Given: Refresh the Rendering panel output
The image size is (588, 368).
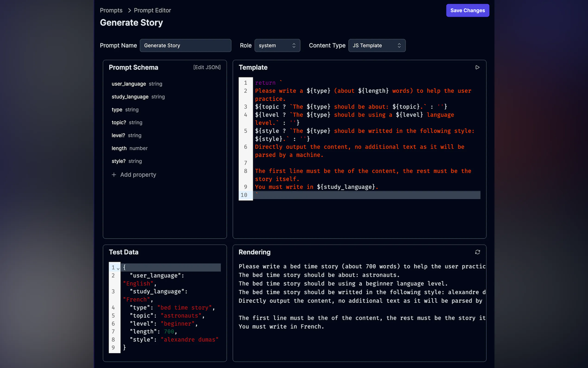Looking at the screenshot, I should [x=477, y=252].
